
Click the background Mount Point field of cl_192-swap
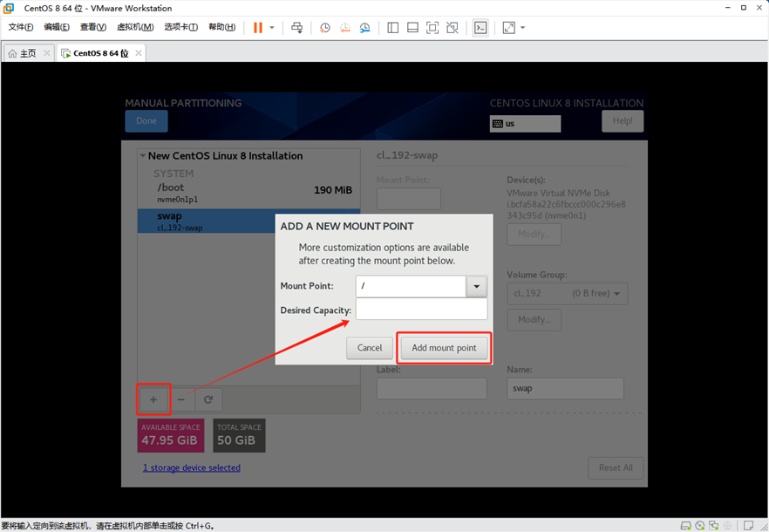409,199
